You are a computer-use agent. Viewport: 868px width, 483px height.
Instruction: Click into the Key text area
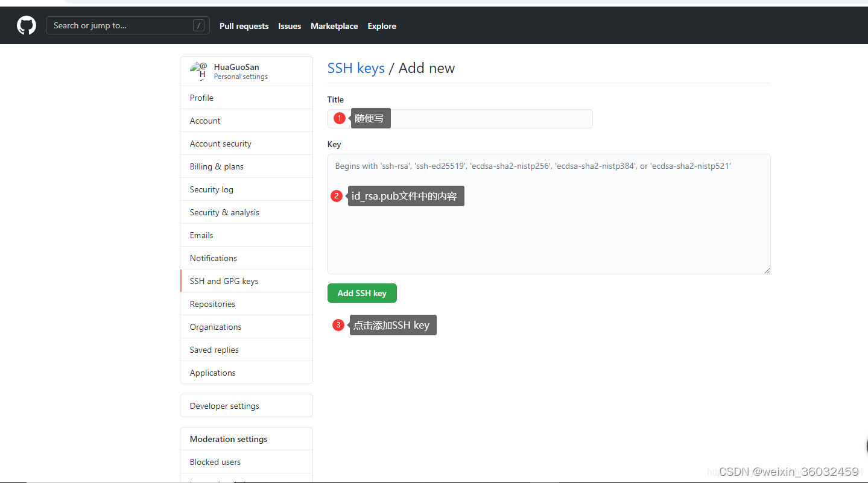[549, 214]
